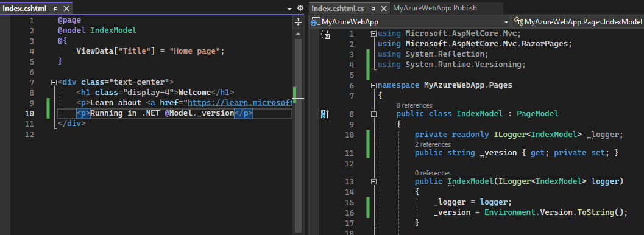Screen dimensions: 644x235
Task: Click the class icon before MyAzureWebApp.Pages.IndexModel
Action: click(x=518, y=22)
